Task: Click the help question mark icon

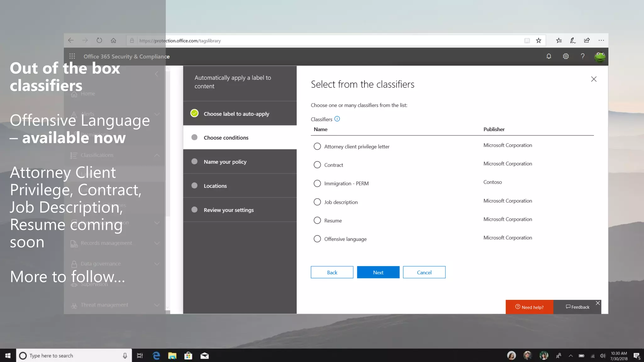Action: [583, 56]
